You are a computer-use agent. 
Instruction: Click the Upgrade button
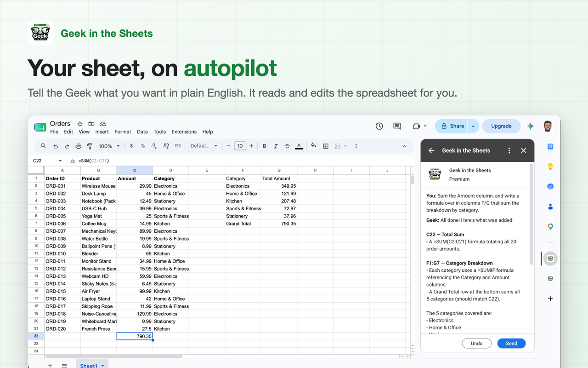501,126
